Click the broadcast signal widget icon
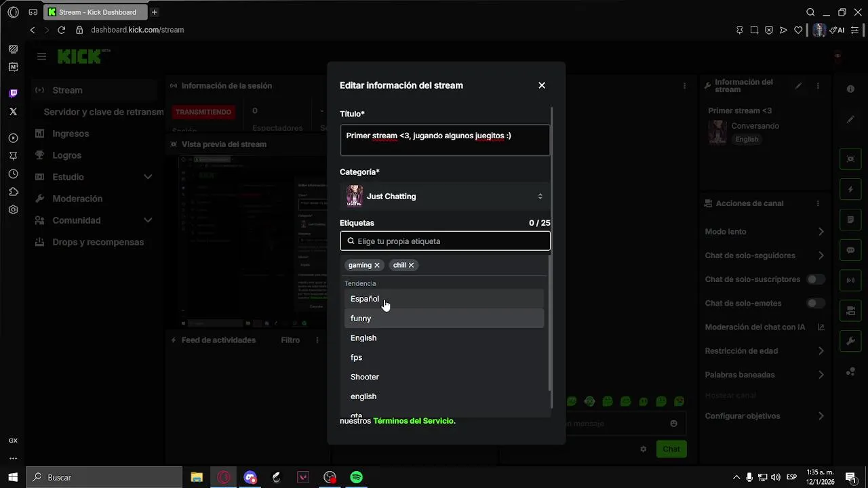This screenshot has height=488, width=868. pyautogui.click(x=850, y=280)
